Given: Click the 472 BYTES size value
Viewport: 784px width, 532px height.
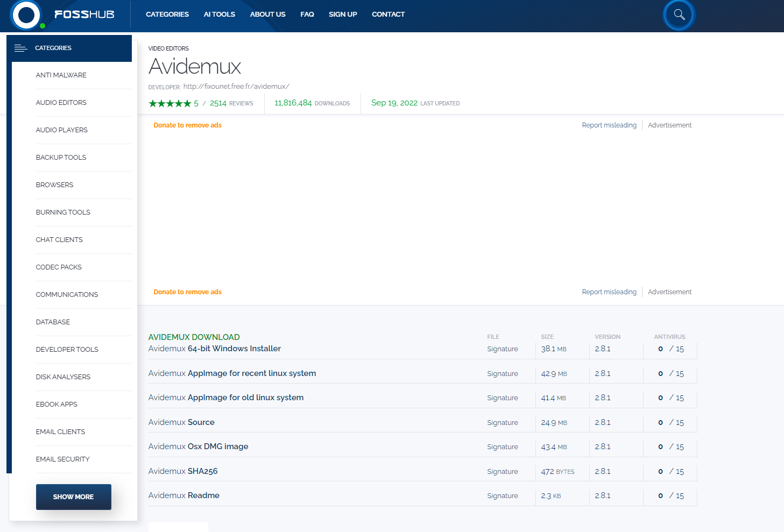Looking at the screenshot, I should 557,472.
